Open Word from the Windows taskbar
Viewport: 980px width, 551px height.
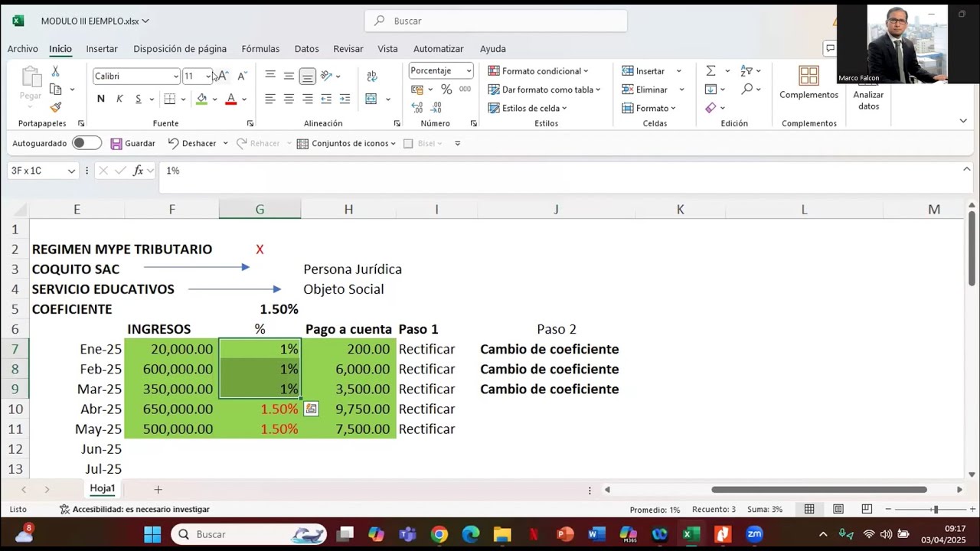click(x=596, y=534)
